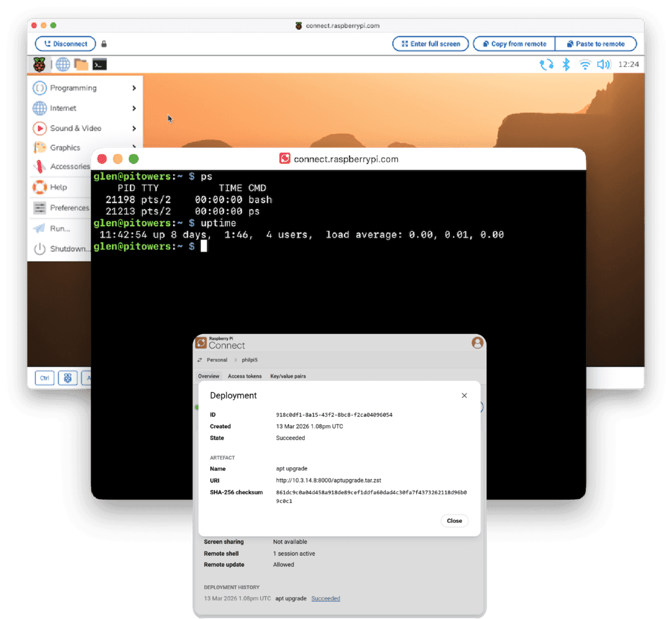Select Run... from the main menu
This screenshot has height=619, width=672.
[x=60, y=228]
